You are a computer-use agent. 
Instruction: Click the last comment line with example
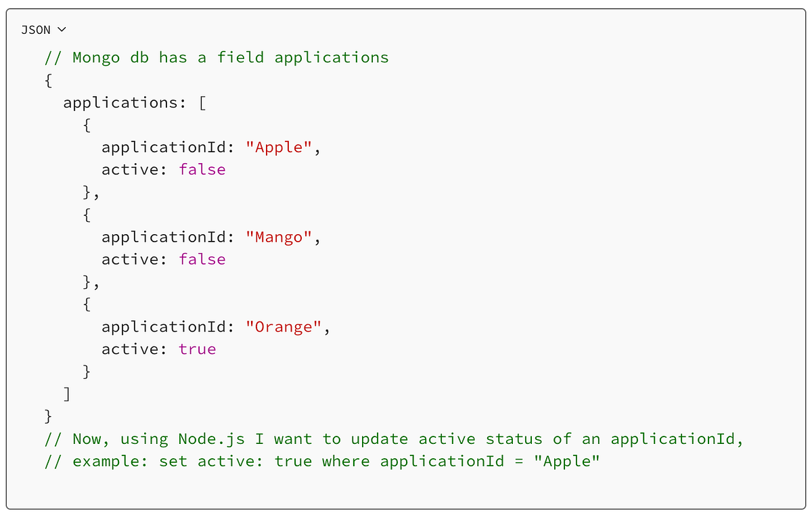coord(322,462)
